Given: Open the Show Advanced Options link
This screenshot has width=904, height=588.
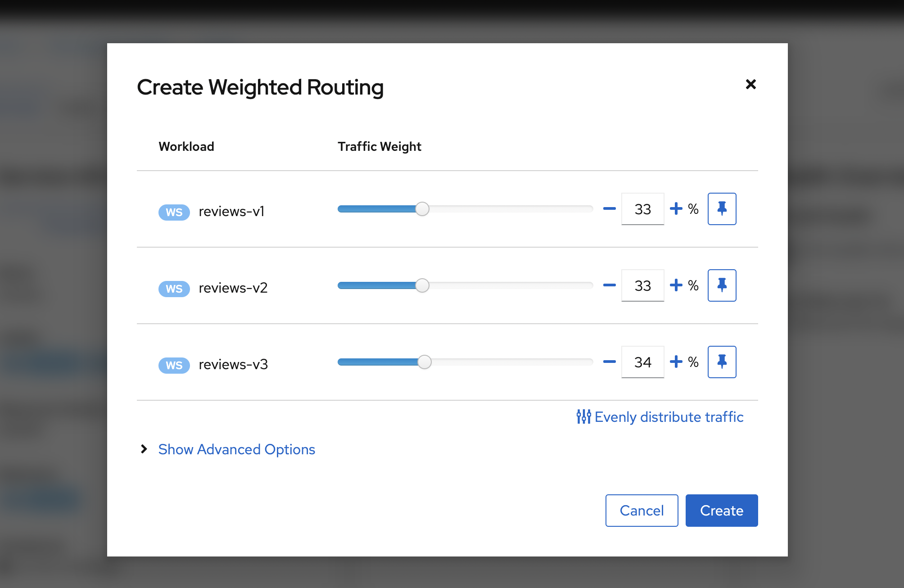Looking at the screenshot, I should click(x=236, y=449).
